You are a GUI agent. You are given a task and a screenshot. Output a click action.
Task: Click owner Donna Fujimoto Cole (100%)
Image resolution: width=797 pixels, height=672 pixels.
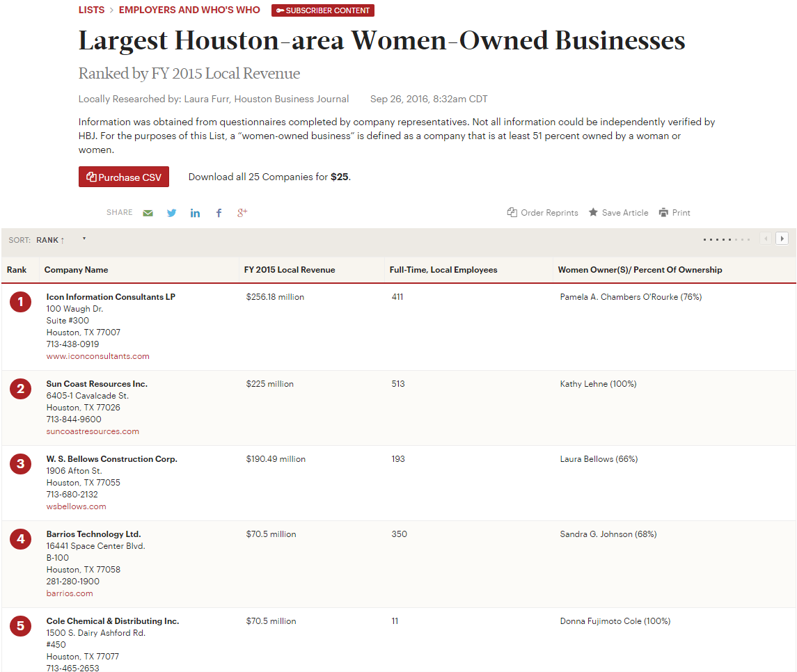(x=615, y=621)
